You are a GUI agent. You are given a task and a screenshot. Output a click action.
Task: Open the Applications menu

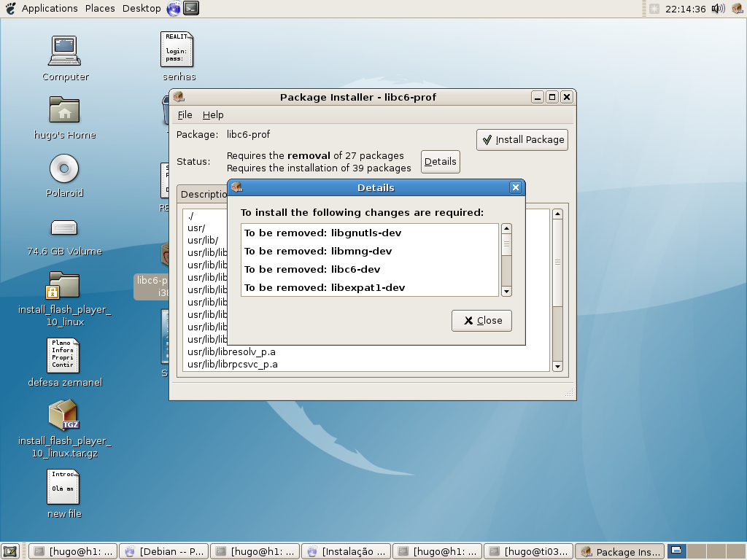pos(50,8)
